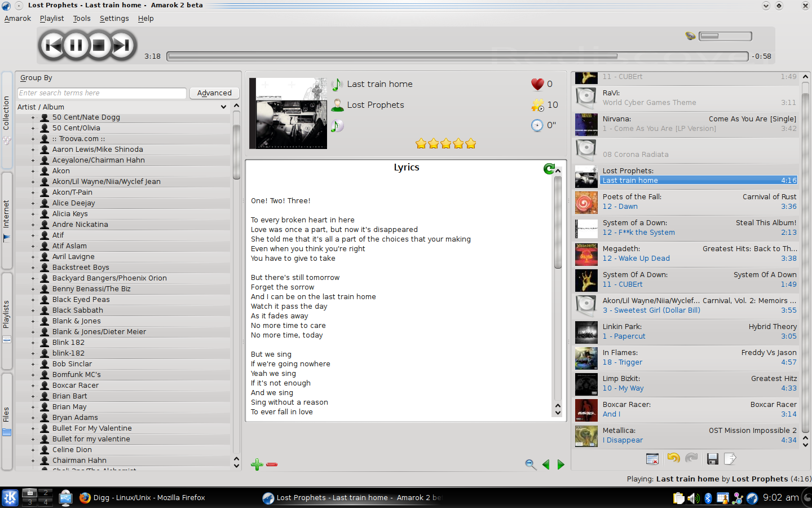The image size is (812, 508).
Task: Seek within the track progress bar
Action: [x=457, y=56]
